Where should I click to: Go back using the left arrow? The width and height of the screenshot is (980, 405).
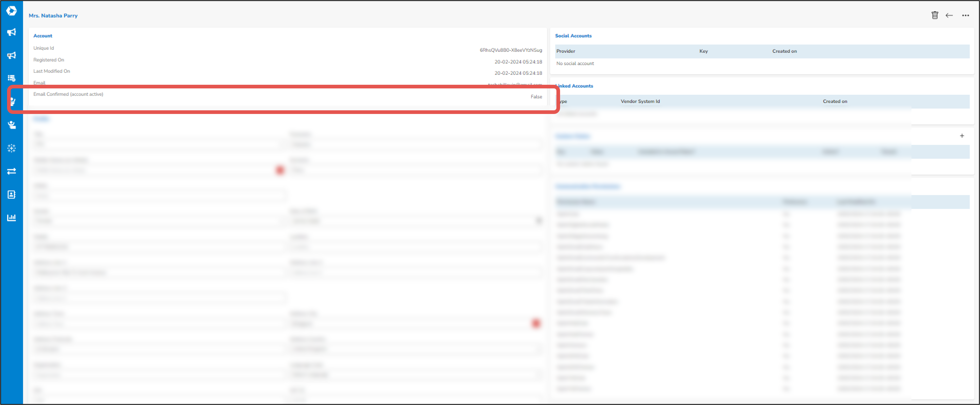pyautogui.click(x=949, y=15)
